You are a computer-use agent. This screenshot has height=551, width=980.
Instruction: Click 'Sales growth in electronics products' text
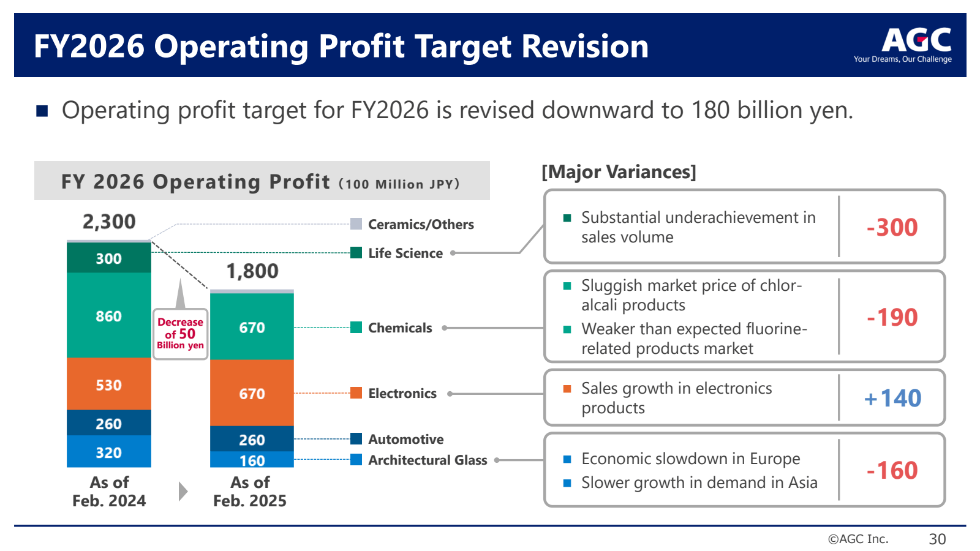point(676,398)
